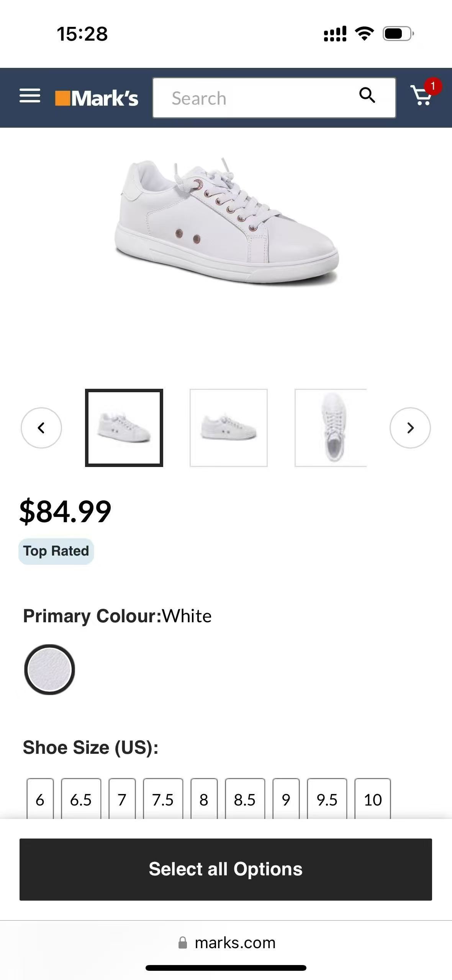The width and height of the screenshot is (452, 980).
Task: Open the hamburger navigation menu
Action: pyautogui.click(x=30, y=96)
